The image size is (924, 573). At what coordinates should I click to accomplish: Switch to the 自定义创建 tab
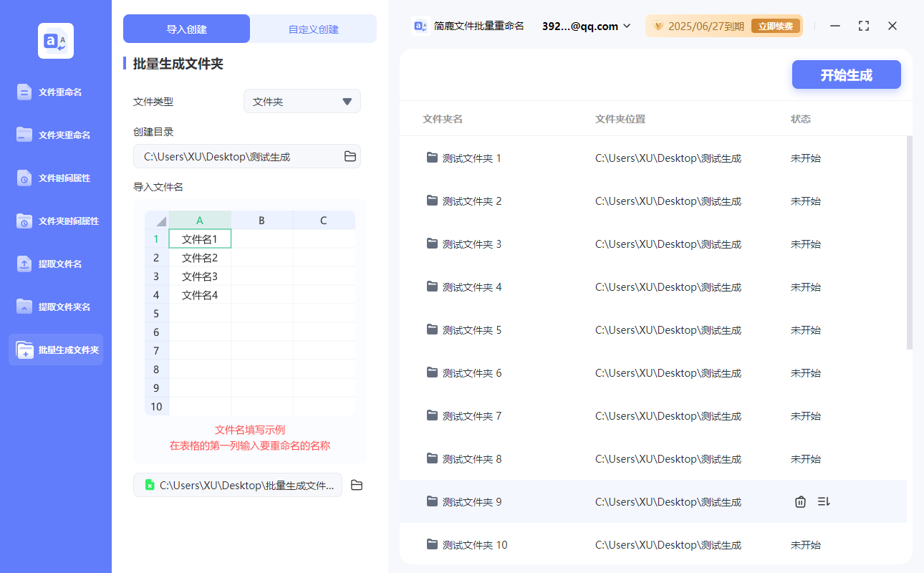[314, 28]
